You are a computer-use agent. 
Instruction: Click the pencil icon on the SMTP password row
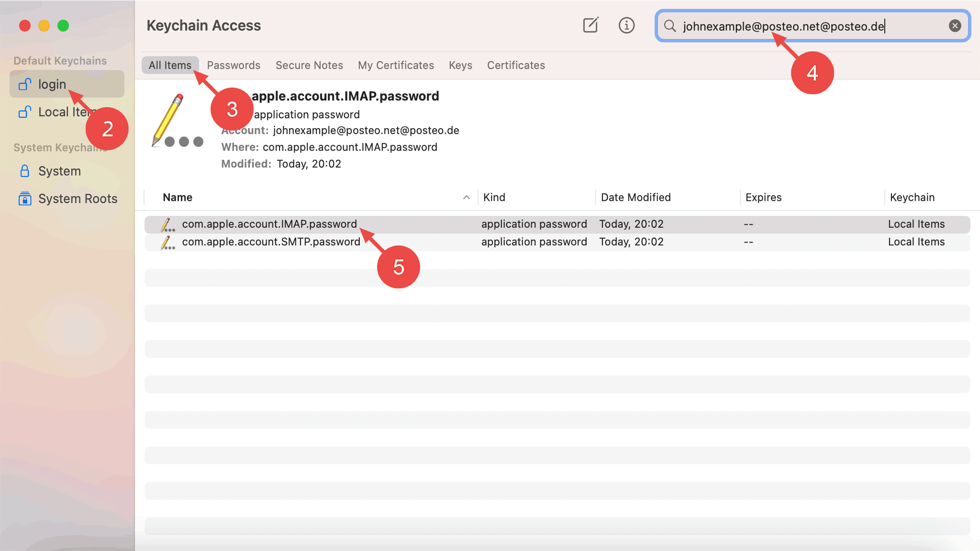(167, 242)
